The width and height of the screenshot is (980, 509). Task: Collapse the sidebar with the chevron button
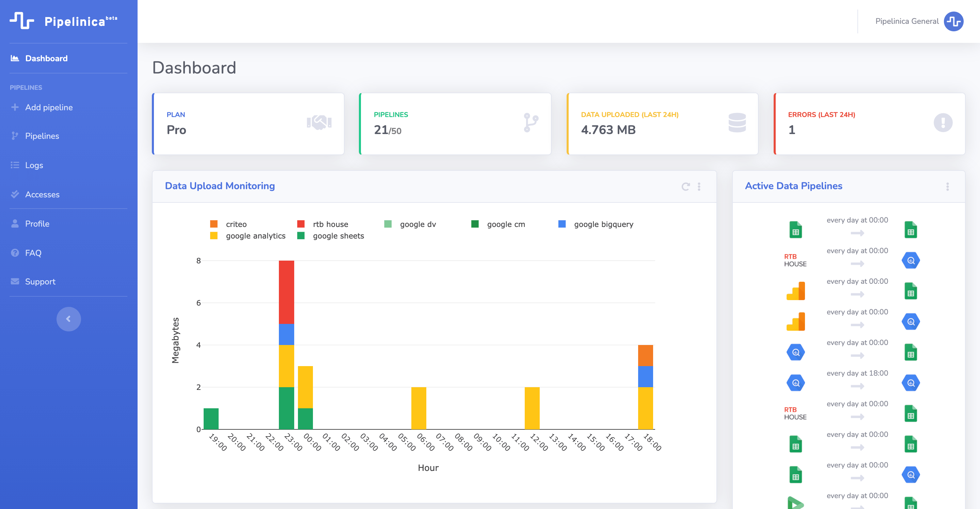(x=68, y=319)
